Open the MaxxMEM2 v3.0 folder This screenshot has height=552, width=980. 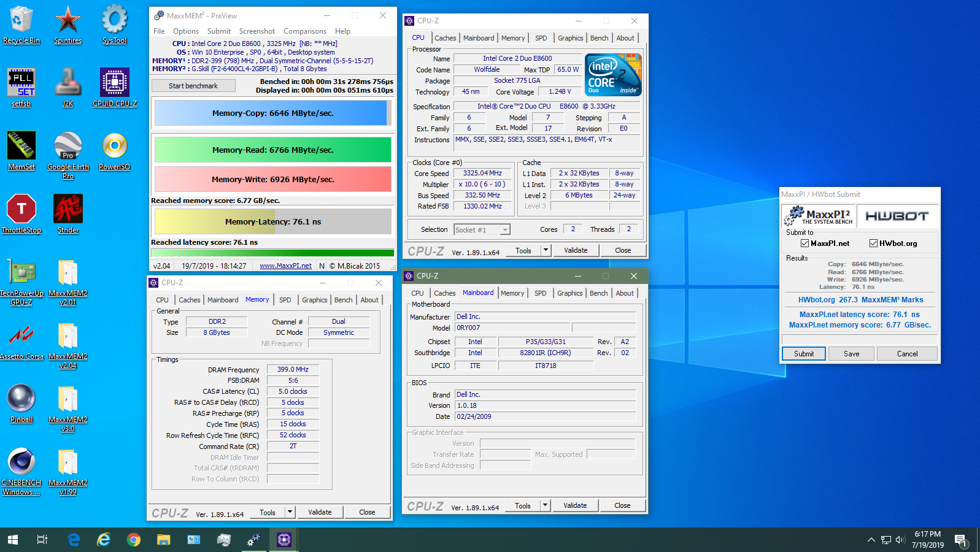68,408
